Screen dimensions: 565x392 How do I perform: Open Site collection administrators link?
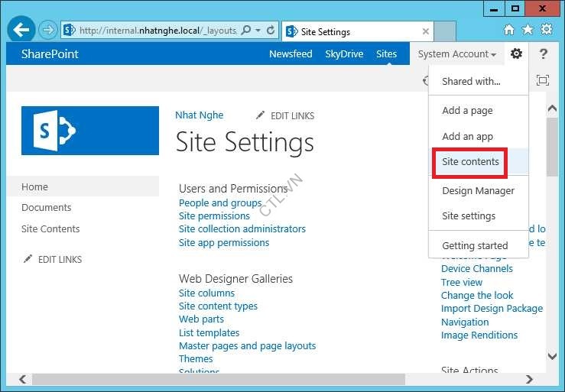coord(242,228)
